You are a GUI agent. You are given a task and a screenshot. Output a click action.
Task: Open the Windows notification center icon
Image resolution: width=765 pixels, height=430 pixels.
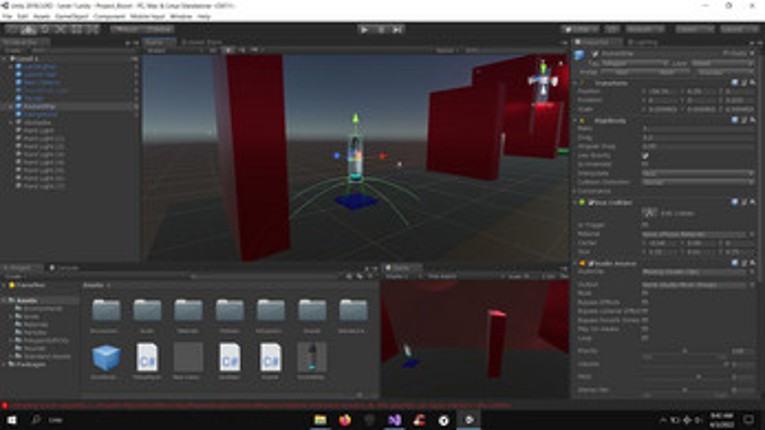coord(749,420)
